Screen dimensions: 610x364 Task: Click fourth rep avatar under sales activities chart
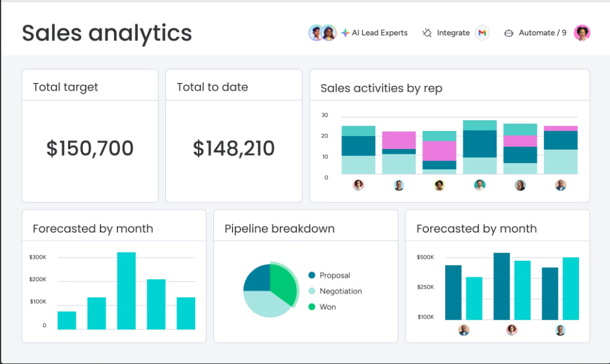click(x=480, y=185)
